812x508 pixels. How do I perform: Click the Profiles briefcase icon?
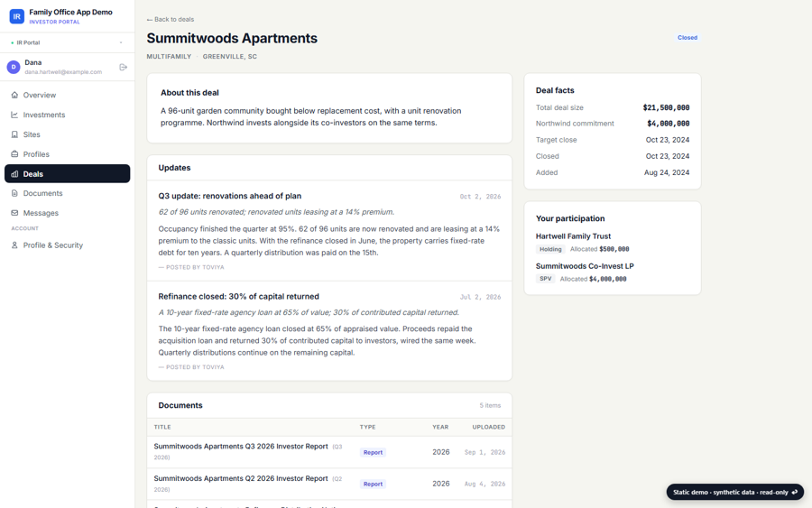coord(14,153)
